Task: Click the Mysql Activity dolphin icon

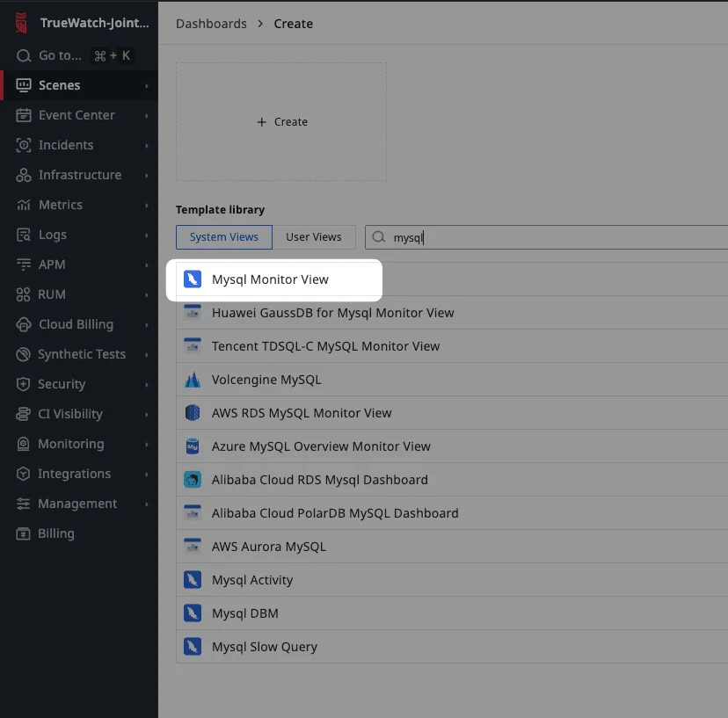Action: [x=193, y=580]
